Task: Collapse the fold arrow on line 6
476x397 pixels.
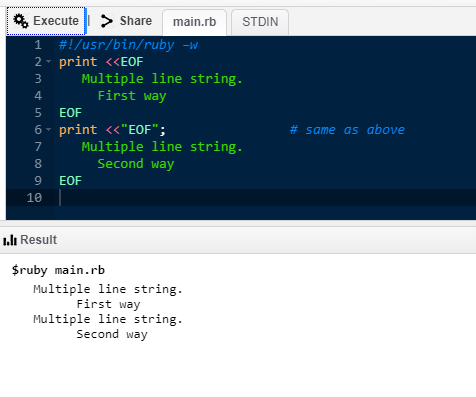Action: [x=49, y=130]
